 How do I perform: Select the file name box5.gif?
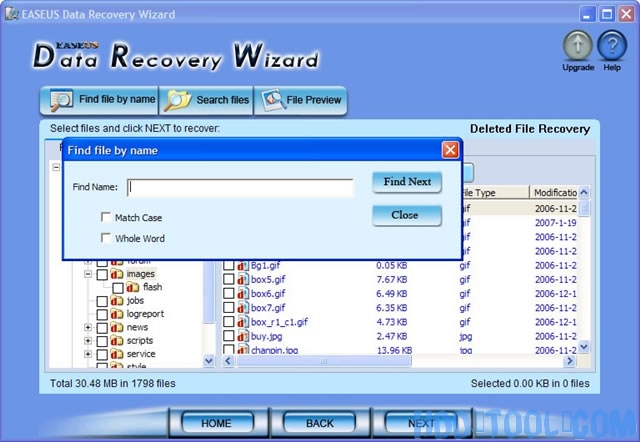tap(268, 280)
